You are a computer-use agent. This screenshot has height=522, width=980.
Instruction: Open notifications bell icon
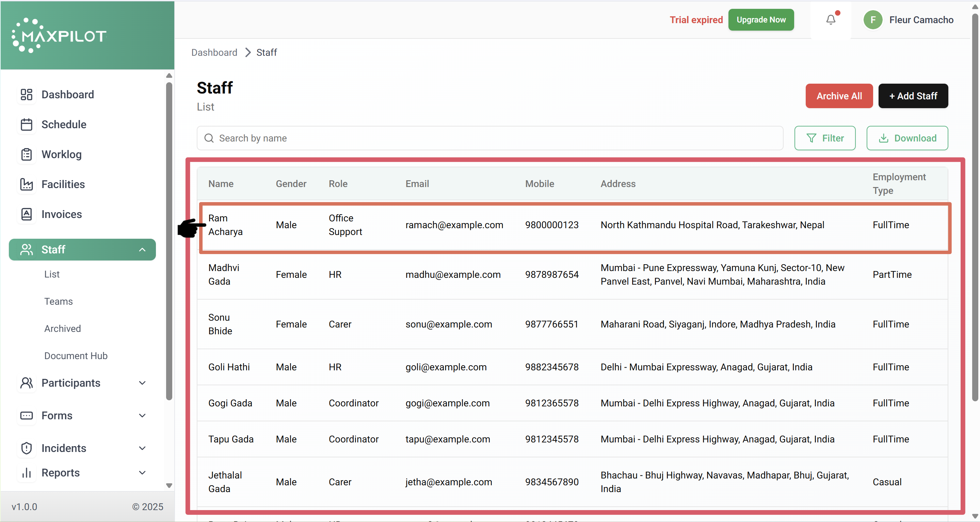coord(831,20)
